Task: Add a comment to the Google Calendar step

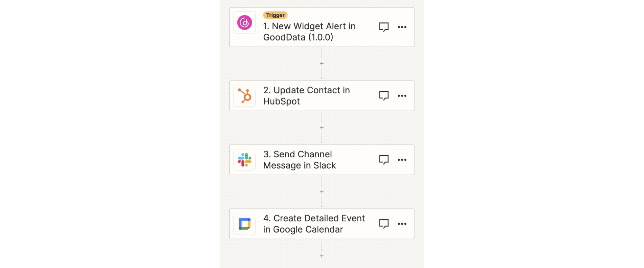Action: click(x=384, y=223)
